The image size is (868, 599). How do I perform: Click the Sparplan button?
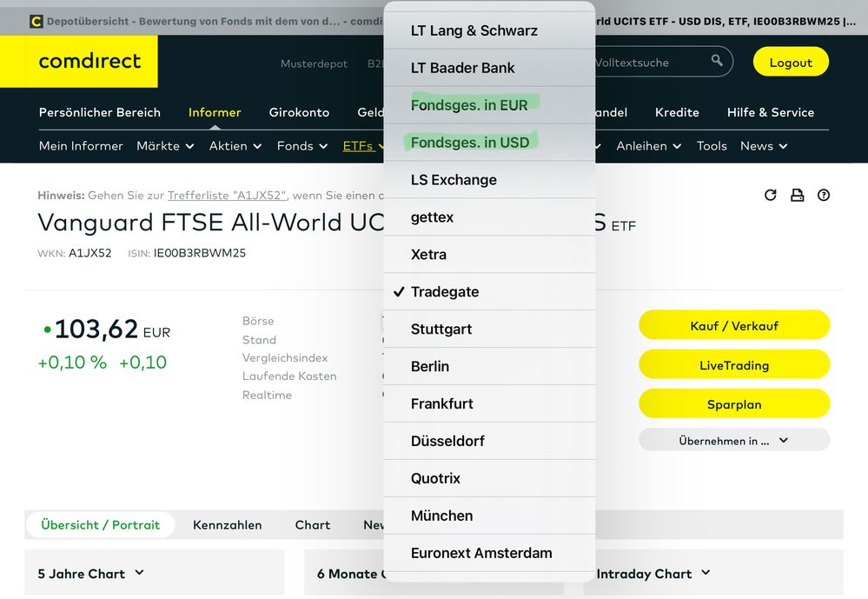point(734,404)
